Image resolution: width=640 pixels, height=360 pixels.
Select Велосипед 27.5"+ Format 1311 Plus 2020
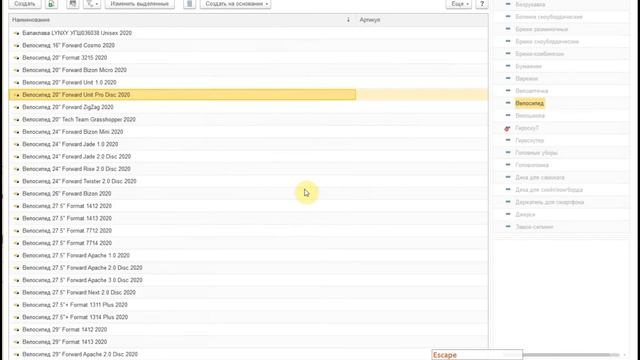coord(248,304)
